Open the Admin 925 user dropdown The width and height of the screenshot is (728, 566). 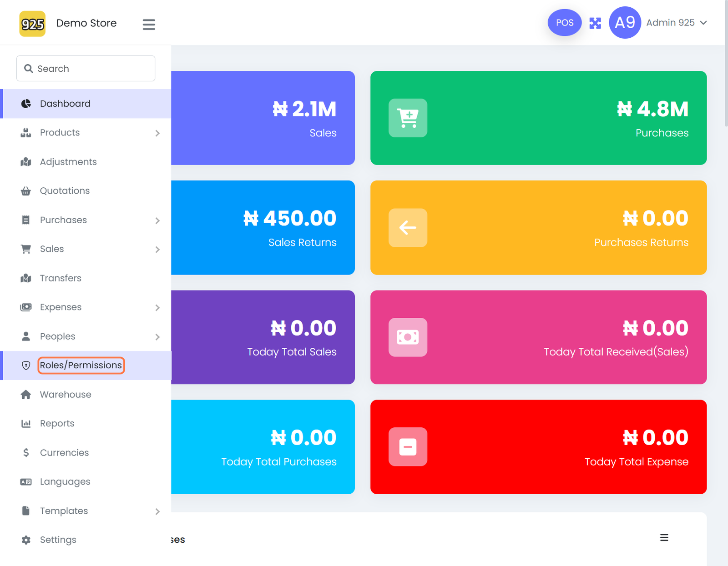click(677, 23)
